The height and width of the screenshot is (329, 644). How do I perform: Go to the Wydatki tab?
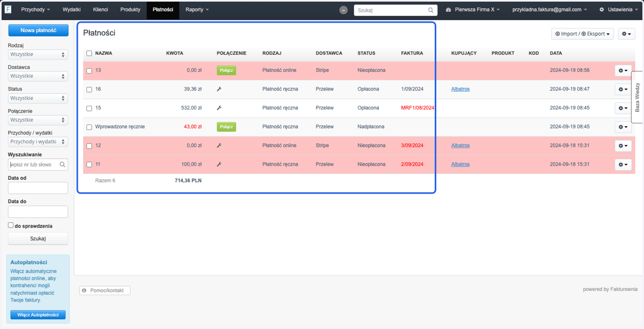pos(71,10)
